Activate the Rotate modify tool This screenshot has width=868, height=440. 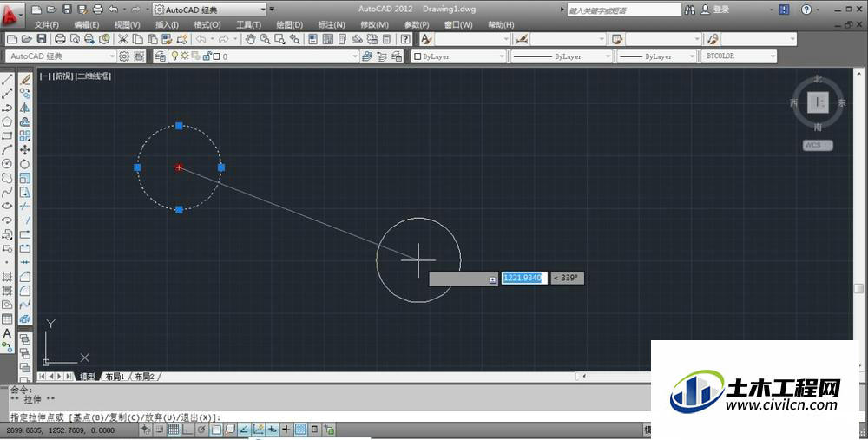pyautogui.click(x=25, y=164)
